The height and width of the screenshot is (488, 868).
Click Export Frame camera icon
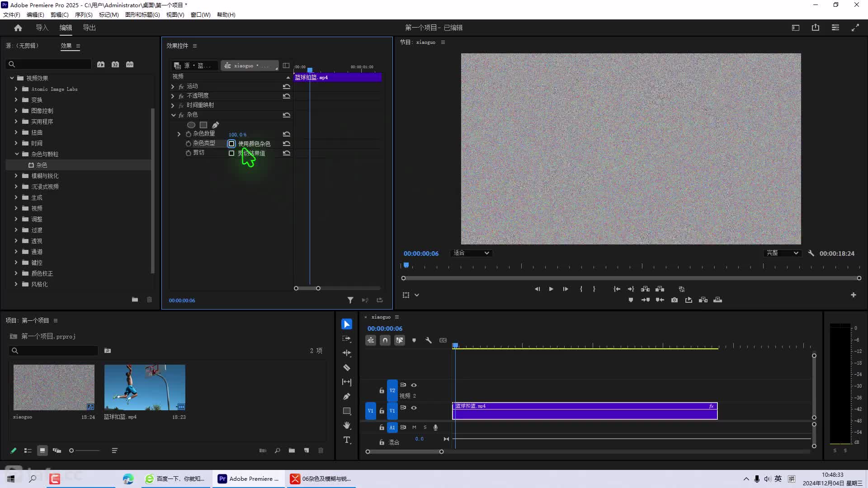(674, 300)
